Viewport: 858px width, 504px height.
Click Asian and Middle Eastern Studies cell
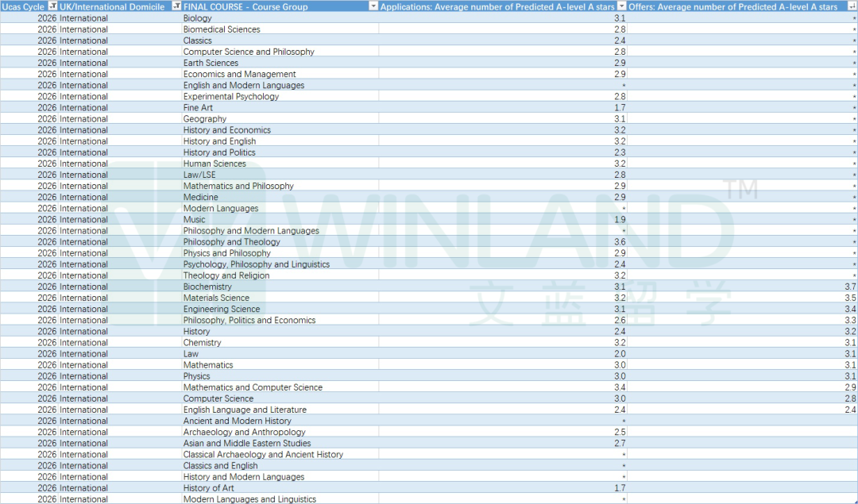pos(280,444)
